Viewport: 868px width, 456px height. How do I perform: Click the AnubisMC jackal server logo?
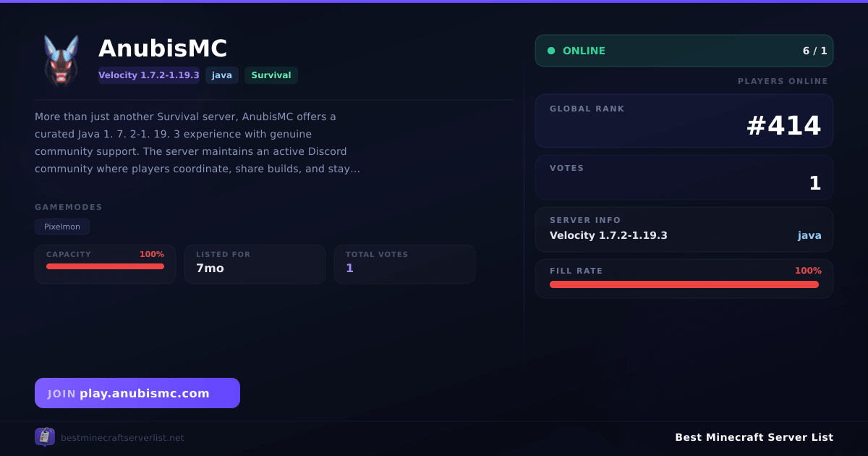pyautogui.click(x=61, y=61)
